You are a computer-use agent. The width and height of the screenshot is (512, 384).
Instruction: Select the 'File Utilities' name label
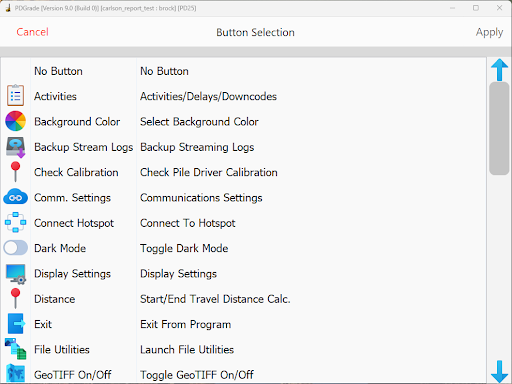tap(62, 350)
